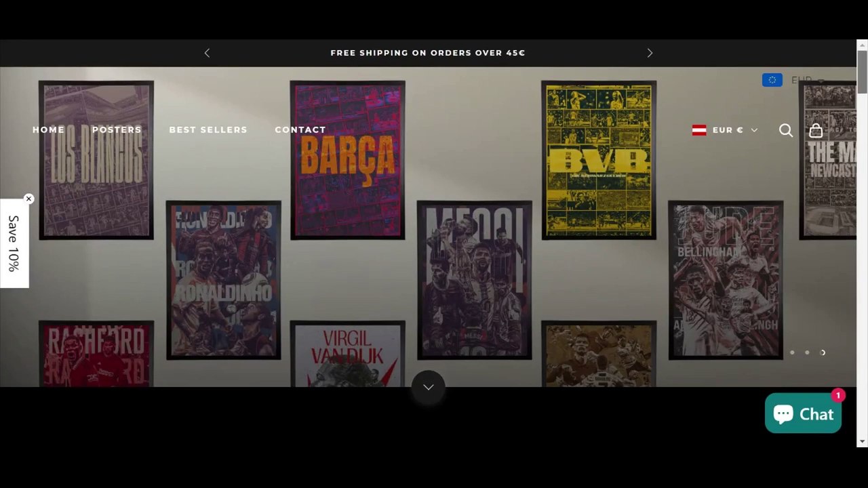Viewport: 868px width, 488px height.
Task: Click the page scrollbar thumb
Action: tap(862, 71)
